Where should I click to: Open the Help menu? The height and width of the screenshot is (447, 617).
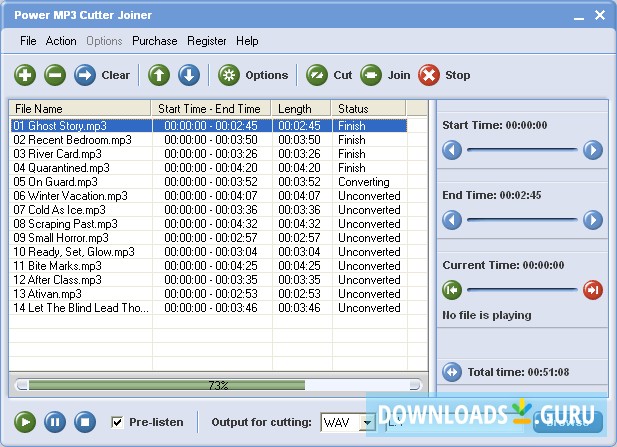tap(247, 41)
